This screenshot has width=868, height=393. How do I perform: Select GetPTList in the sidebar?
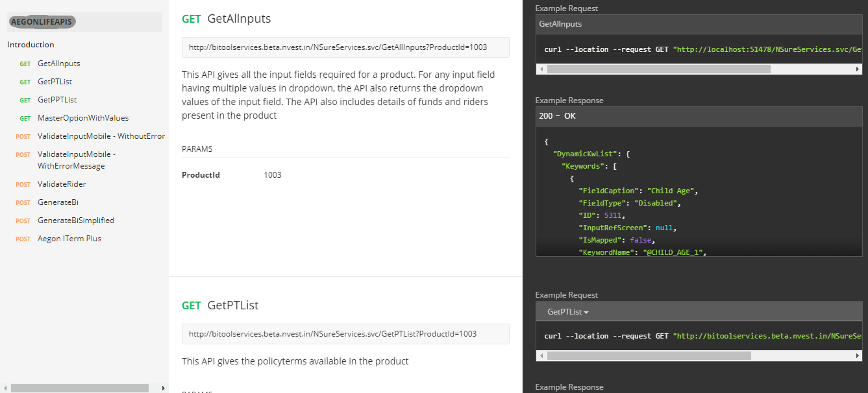coord(55,82)
